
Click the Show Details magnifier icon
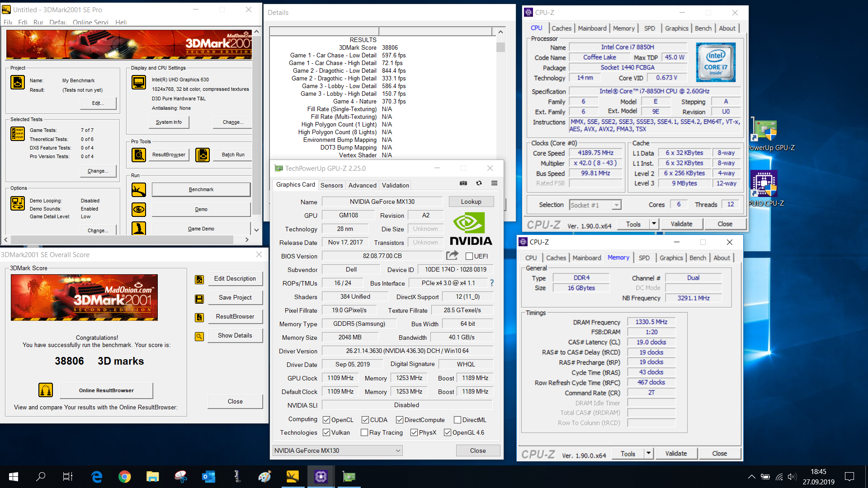pos(199,336)
